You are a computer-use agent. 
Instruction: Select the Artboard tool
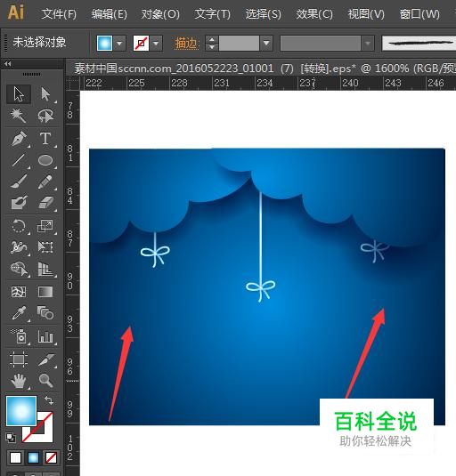coord(19,359)
